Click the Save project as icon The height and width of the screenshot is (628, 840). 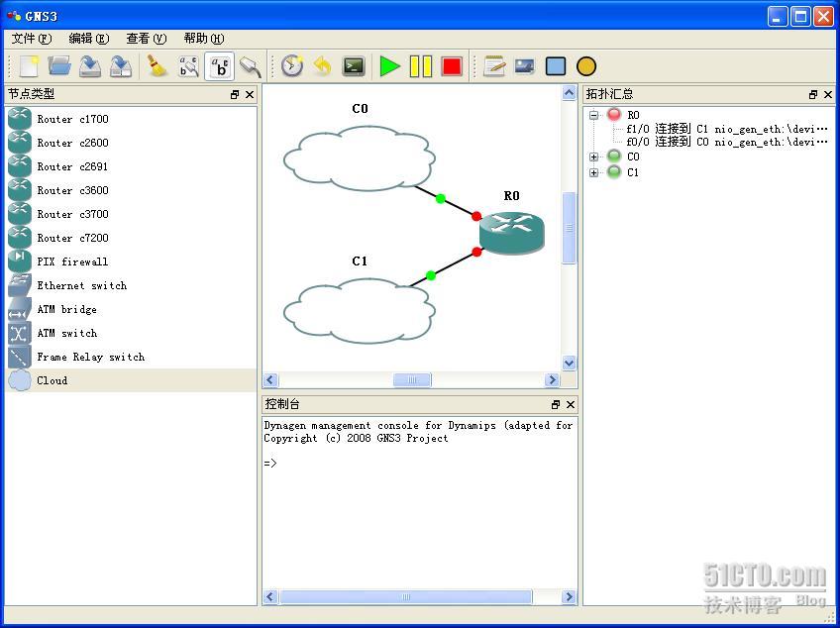tap(121, 66)
